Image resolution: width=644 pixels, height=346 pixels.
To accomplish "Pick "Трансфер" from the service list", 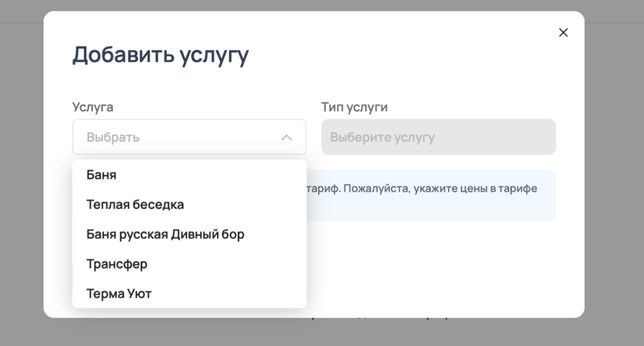I will point(116,264).
